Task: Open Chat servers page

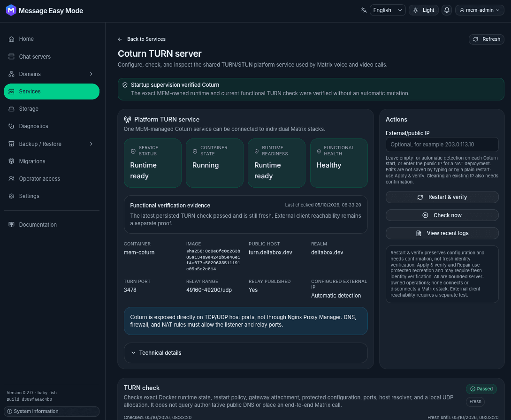Action: [52, 57]
